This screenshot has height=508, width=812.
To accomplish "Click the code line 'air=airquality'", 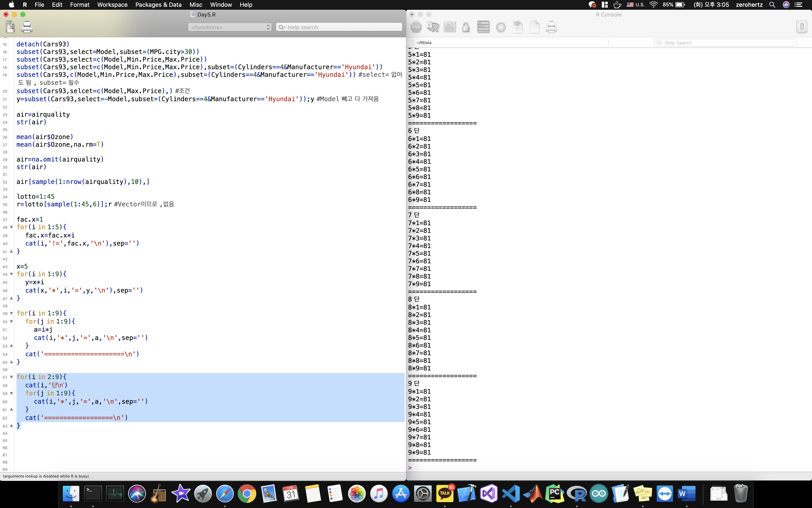I will click(43, 114).
